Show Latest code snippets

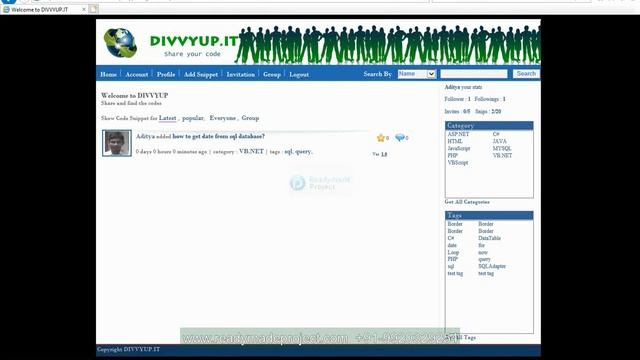tap(167, 118)
